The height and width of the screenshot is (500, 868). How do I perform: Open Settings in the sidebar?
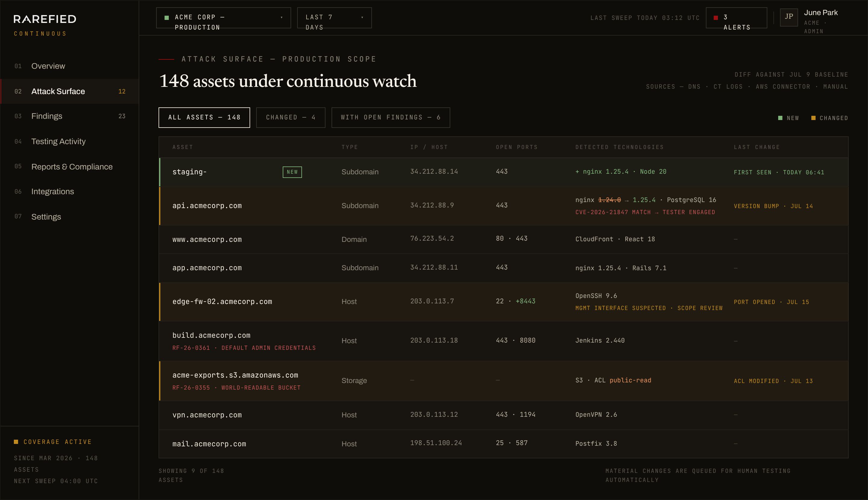(x=70, y=217)
